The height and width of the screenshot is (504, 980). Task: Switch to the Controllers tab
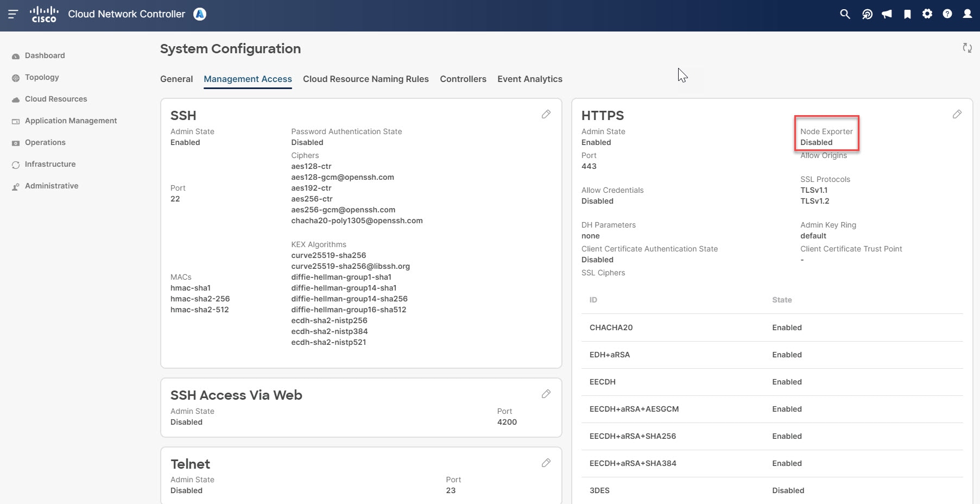463,79
